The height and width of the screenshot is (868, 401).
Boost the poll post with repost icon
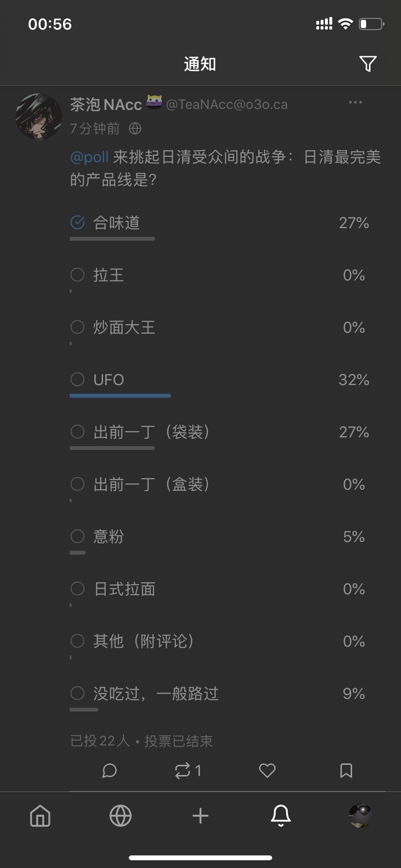click(183, 770)
